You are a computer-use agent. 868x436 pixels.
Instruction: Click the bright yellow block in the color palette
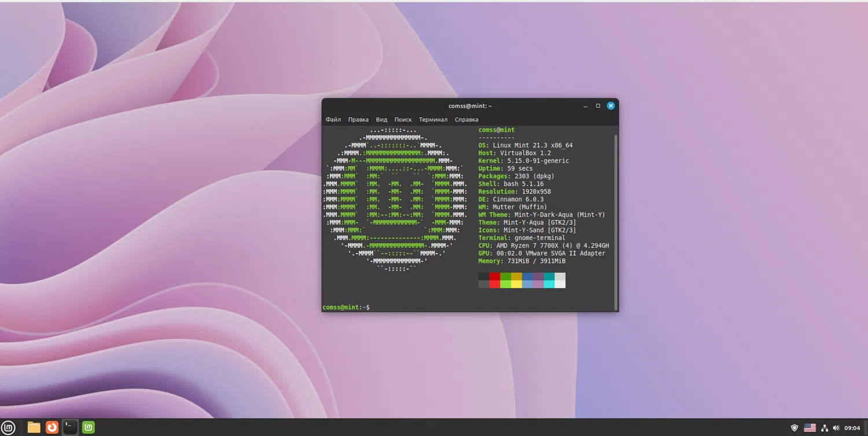[x=517, y=284]
